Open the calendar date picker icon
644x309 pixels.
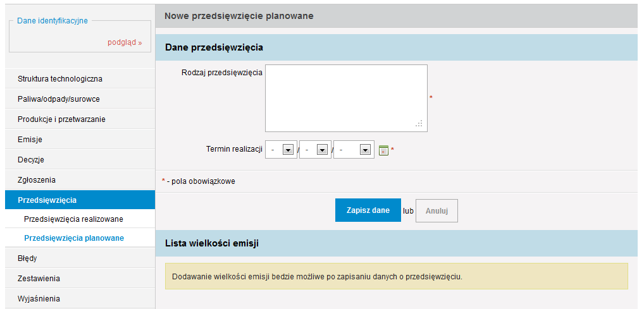point(383,150)
